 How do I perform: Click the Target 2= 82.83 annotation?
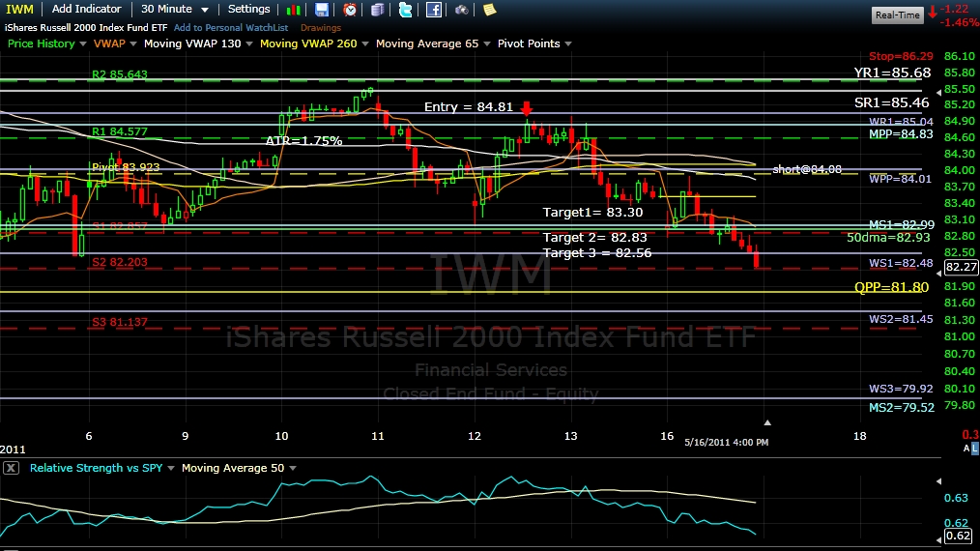(x=594, y=237)
